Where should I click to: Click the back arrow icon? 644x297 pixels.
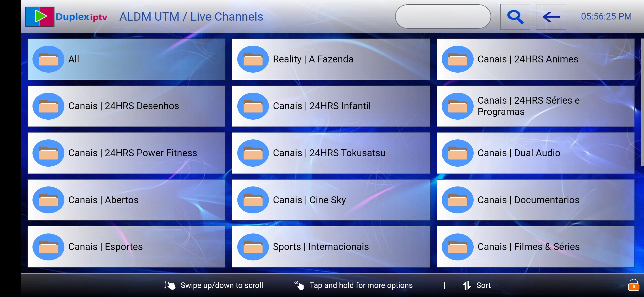[551, 16]
